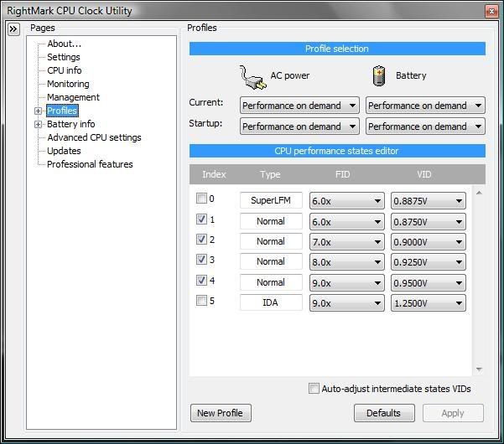Open the FID dropdown for index 0
The height and width of the screenshot is (444, 504).
tap(347, 201)
